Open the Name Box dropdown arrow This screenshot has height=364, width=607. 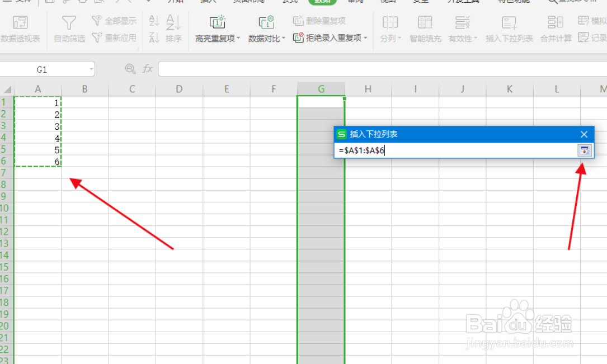pyautogui.click(x=91, y=69)
